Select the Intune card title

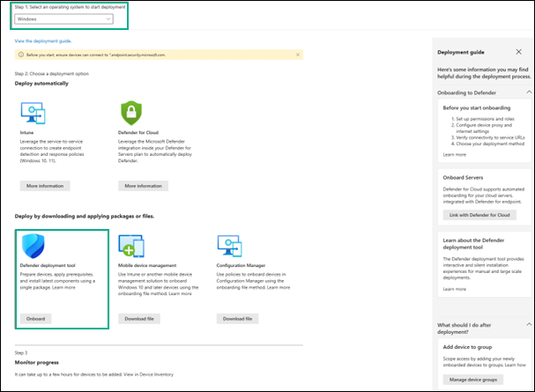point(26,133)
